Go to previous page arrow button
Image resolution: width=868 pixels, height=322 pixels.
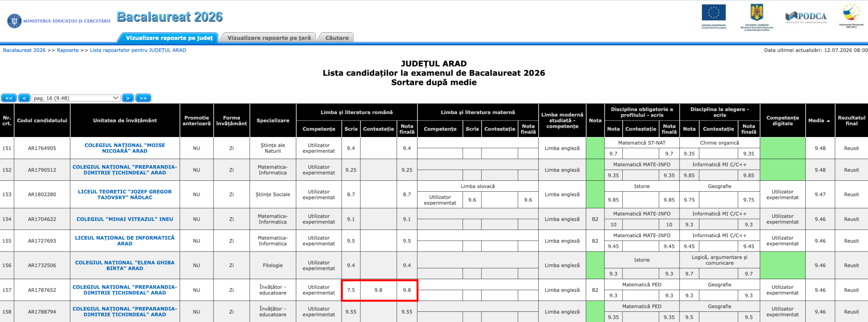25,98
